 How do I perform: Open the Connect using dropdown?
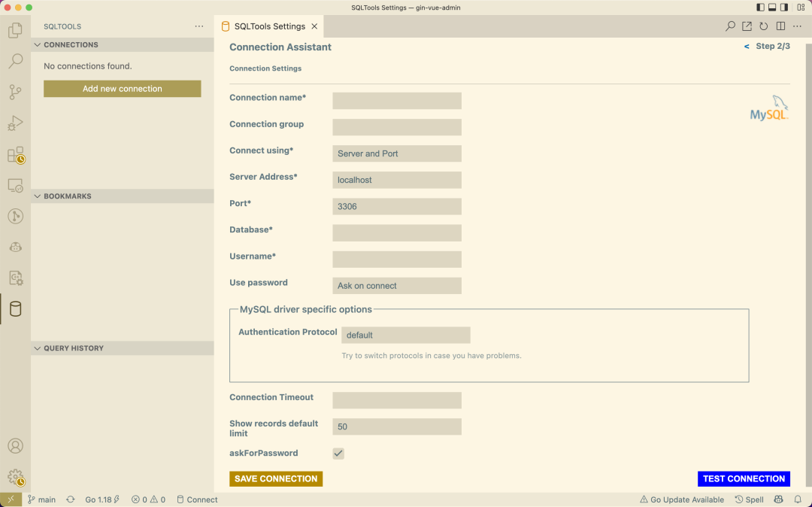pos(397,153)
